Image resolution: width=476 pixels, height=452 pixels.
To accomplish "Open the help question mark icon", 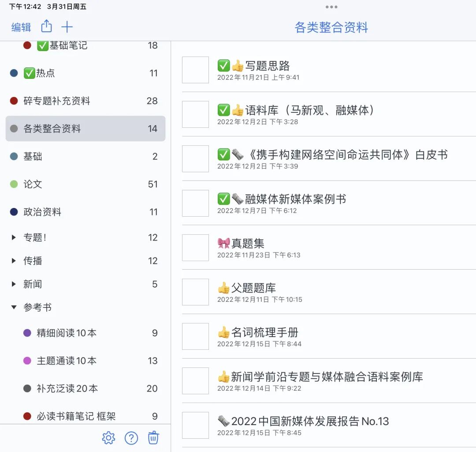I will coord(131,438).
